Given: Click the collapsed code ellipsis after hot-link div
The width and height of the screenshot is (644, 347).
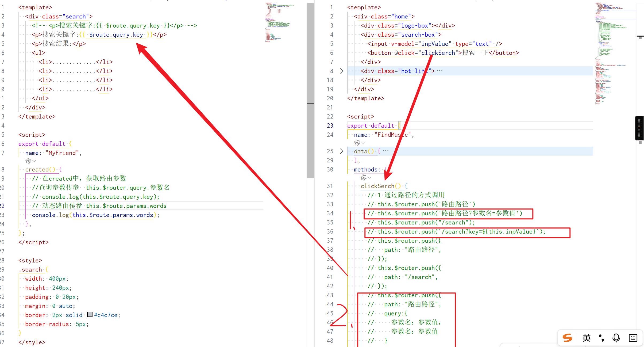Looking at the screenshot, I should (x=439, y=71).
